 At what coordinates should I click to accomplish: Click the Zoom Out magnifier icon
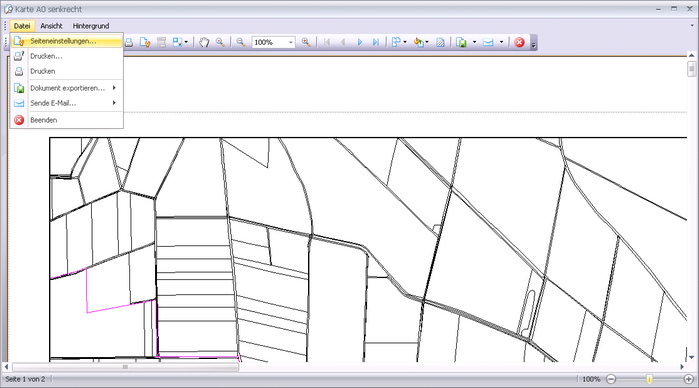pos(241,42)
